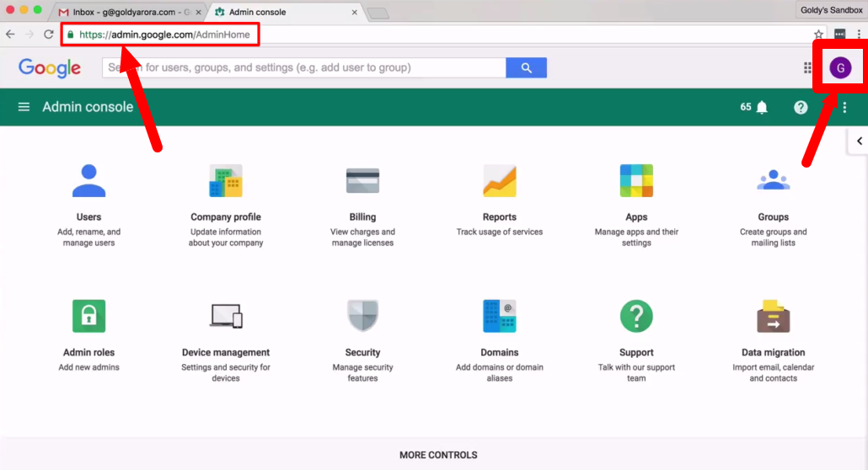
Task: Open the purple G account avatar
Action: point(840,68)
